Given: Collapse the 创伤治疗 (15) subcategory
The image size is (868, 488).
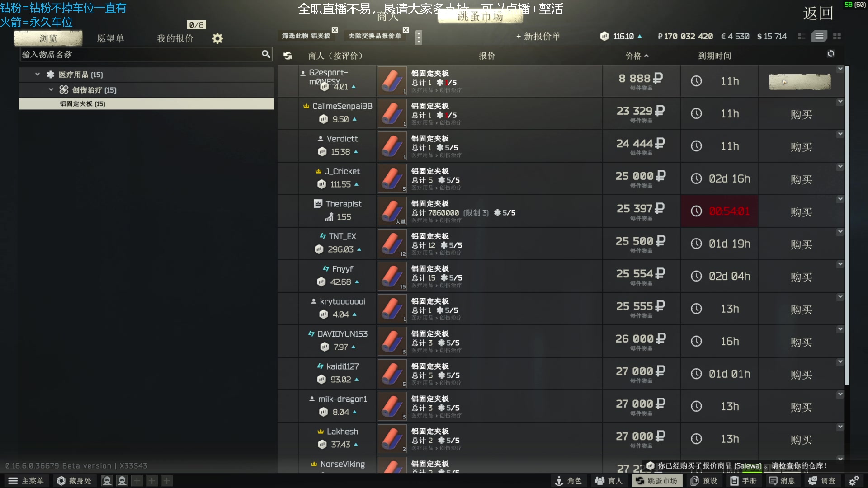Looking at the screenshot, I should pos(51,90).
